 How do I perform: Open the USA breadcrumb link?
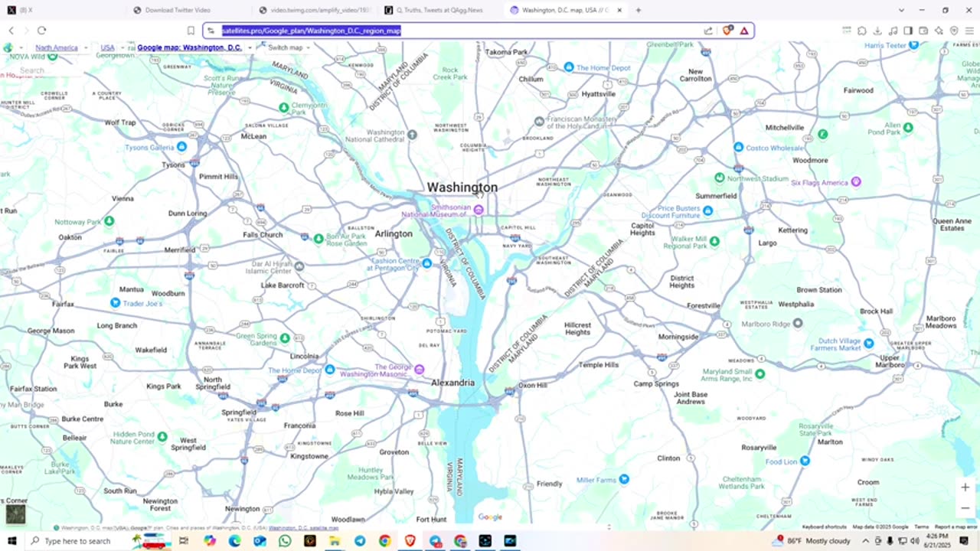pyautogui.click(x=108, y=47)
